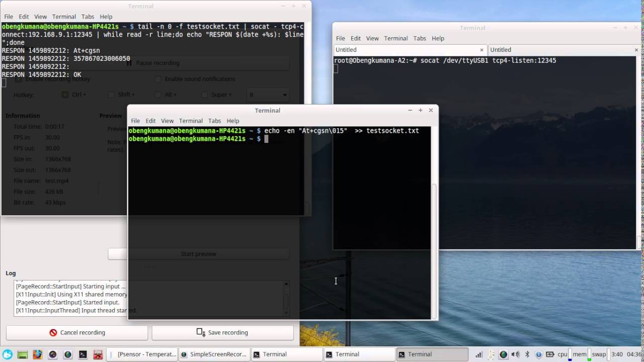Toggle the Shift + hotkey checkbox

[x=111, y=95]
